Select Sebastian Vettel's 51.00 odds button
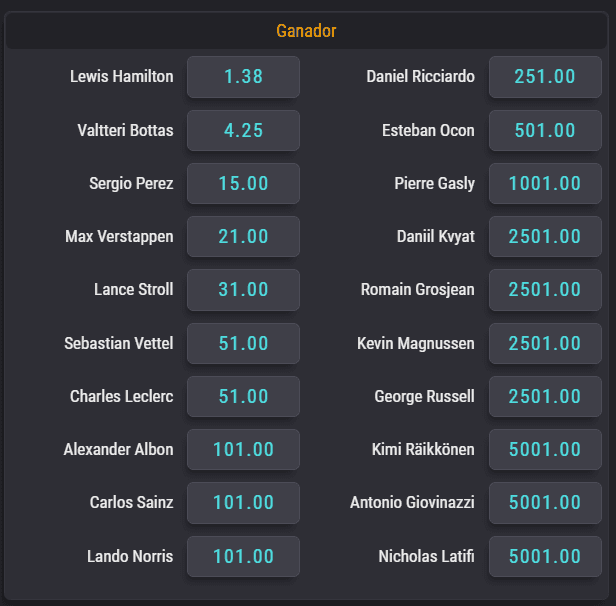Viewport: 616px width, 606px height. pos(243,343)
